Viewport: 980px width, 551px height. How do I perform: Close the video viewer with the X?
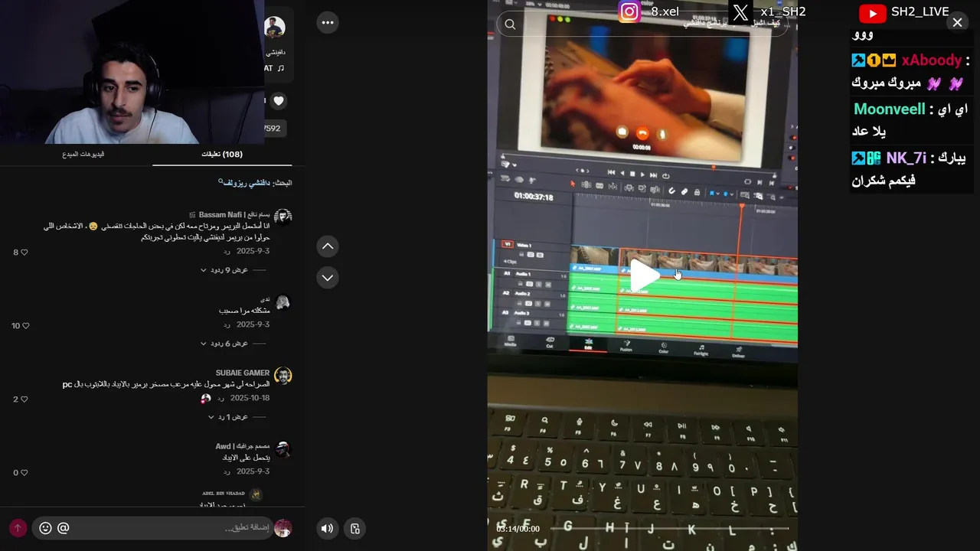point(957,23)
